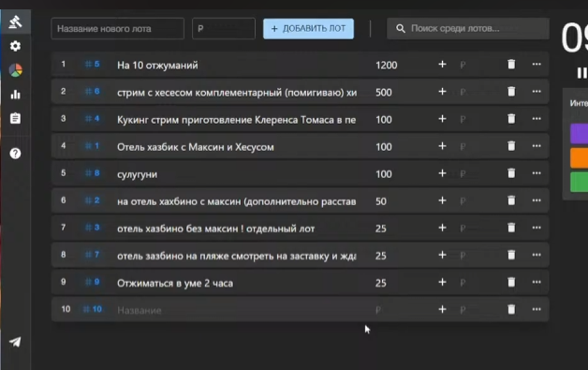Click the name 'Отель хазбик с Максин и Хесусом'
The height and width of the screenshot is (370, 588).
(x=196, y=147)
